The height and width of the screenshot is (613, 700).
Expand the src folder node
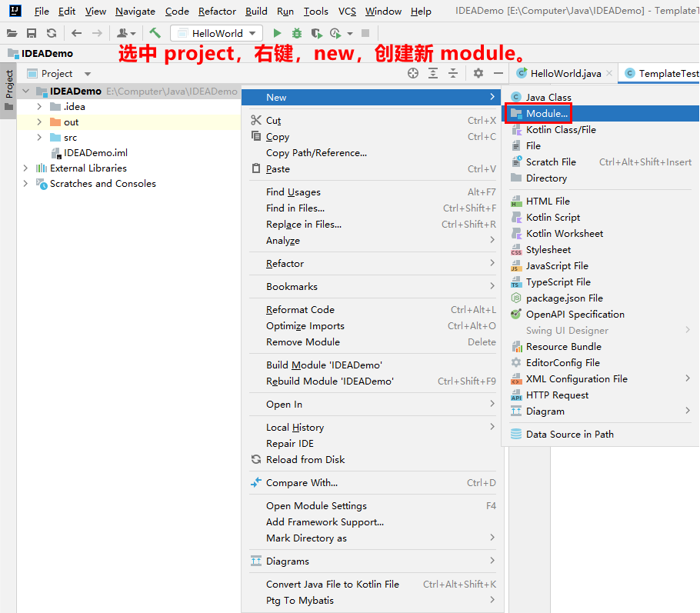coord(39,138)
